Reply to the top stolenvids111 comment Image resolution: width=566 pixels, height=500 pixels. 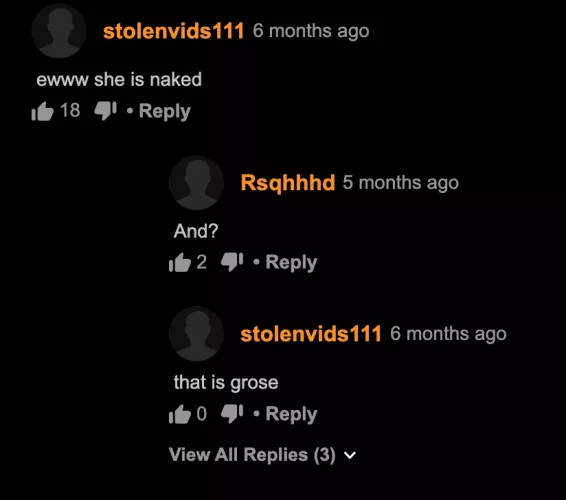pyautogui.click(x=165, y=111)
